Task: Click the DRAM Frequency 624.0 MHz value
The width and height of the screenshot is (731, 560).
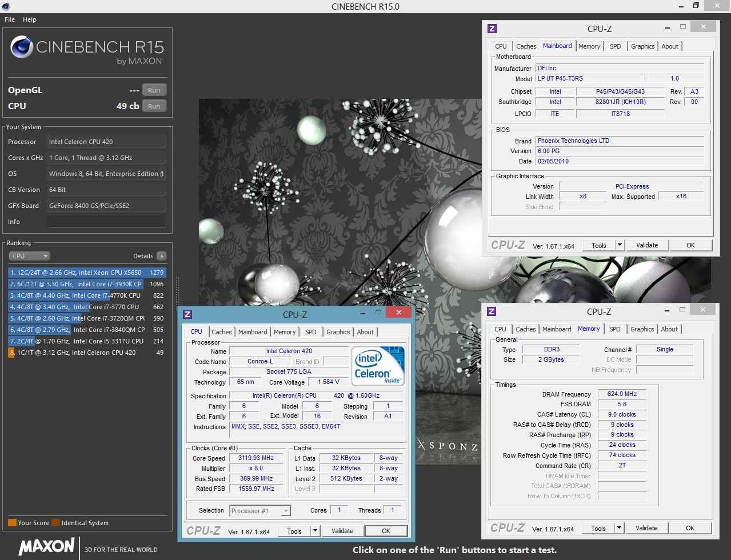Action: pos(622,394)
